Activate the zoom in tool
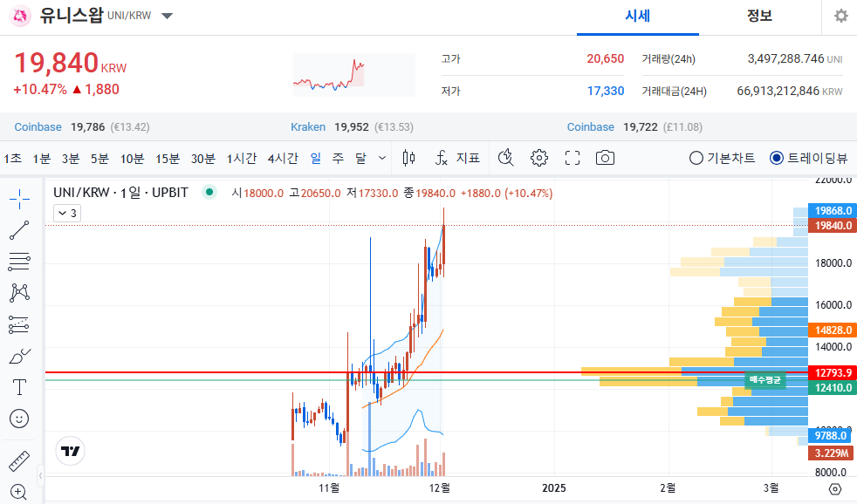 (18, 492)
